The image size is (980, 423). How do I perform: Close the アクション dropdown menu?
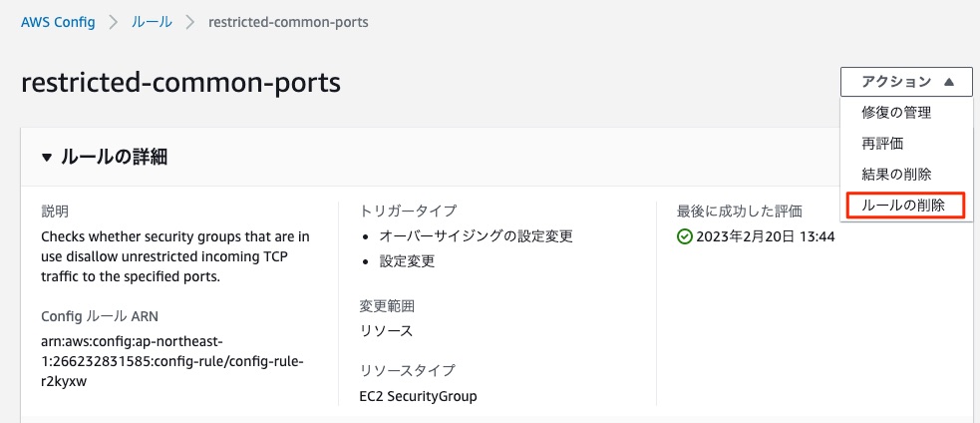906,82
